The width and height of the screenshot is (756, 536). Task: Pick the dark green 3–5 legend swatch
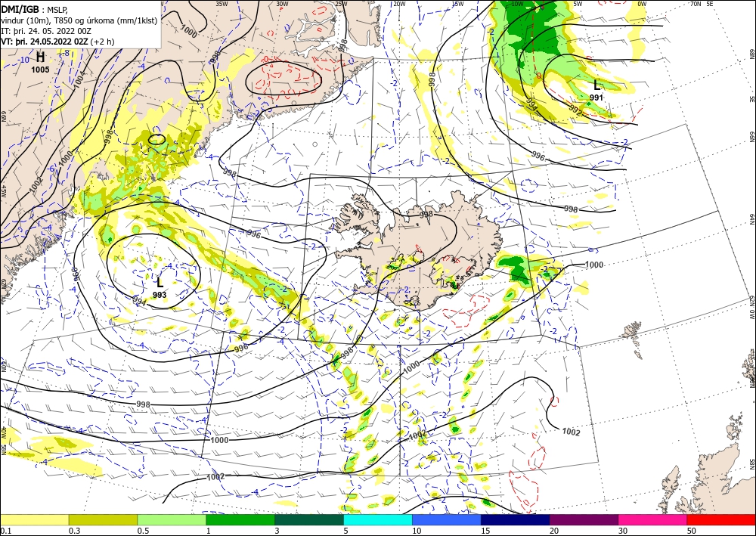pyautogui.click(x=309, y=519)
